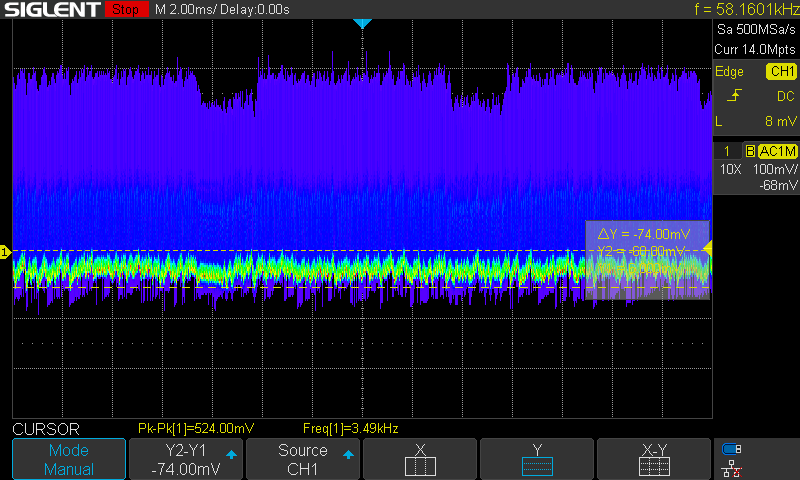800x480 pixels.
Task: Open the CH1 trigger source badge
Action: pos(780,72)
